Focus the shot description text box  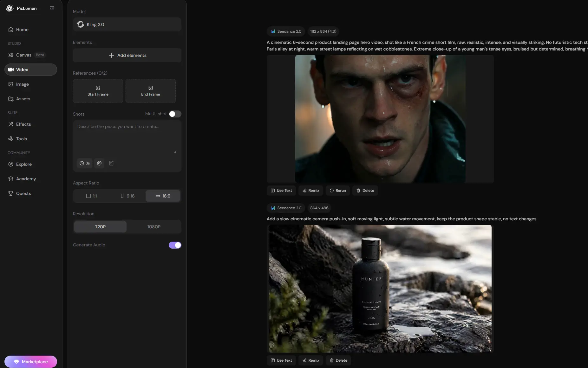point(127,138)
